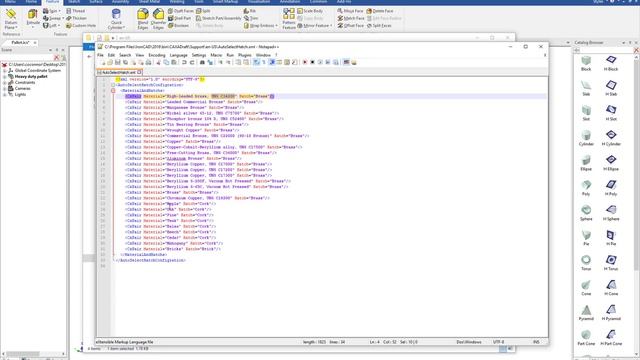The height and width of the screenshot is (360, 640).
Task: Select the Loft feature tool
Action: click(51, 25)
